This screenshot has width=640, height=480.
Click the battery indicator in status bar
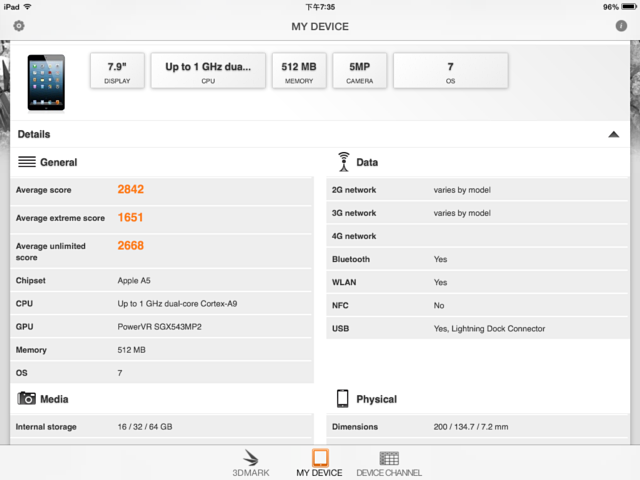629,7
